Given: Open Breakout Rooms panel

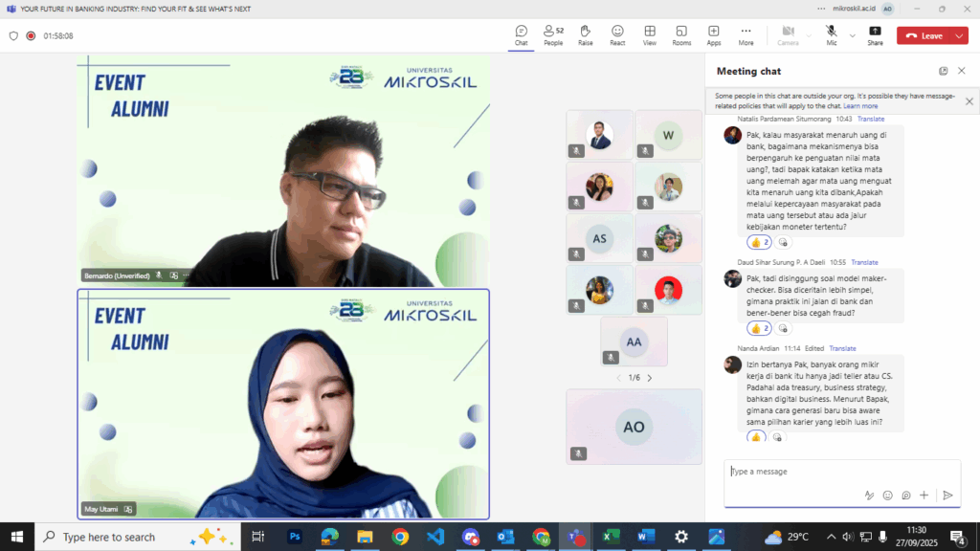Looking at the screenshot, I should coord(681,35).
